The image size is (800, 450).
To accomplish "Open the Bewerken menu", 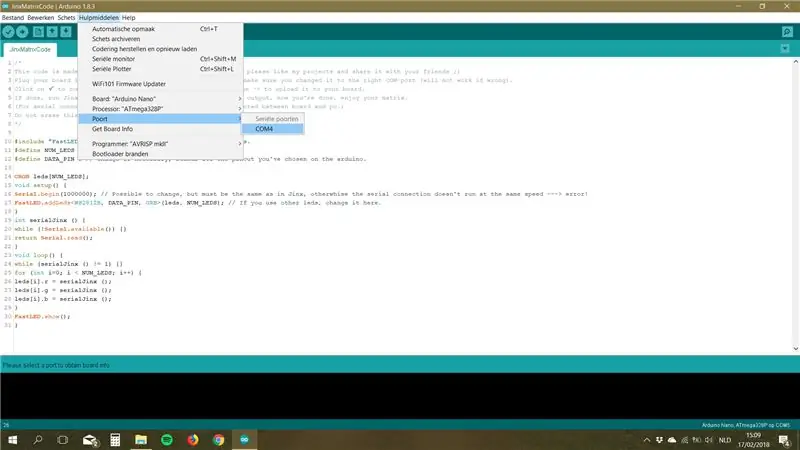I will 41,17.
